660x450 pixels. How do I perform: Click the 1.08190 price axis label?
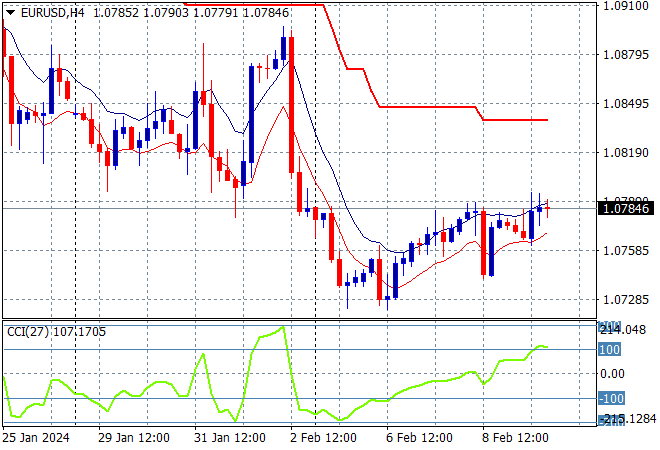coord(626,152)
